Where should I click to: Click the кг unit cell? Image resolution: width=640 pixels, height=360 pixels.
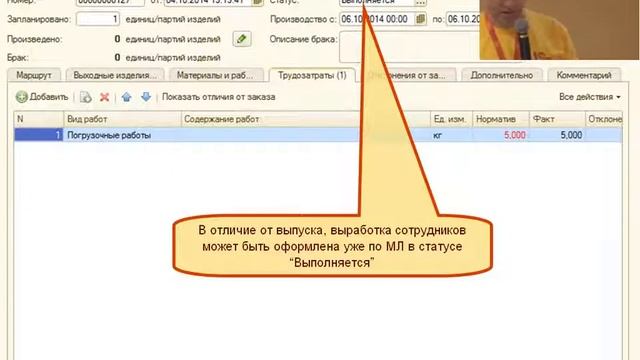pos(451,135)
